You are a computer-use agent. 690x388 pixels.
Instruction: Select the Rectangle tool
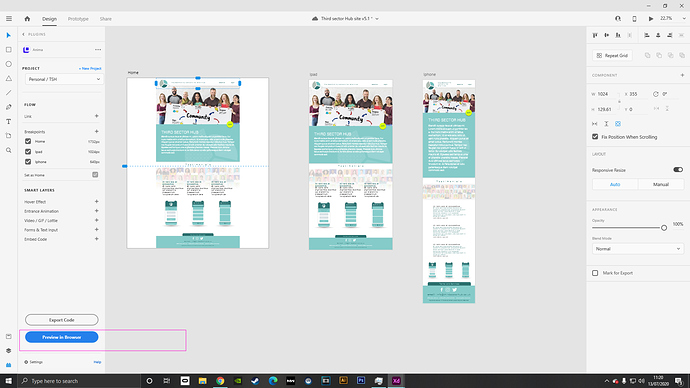(8, 50)
